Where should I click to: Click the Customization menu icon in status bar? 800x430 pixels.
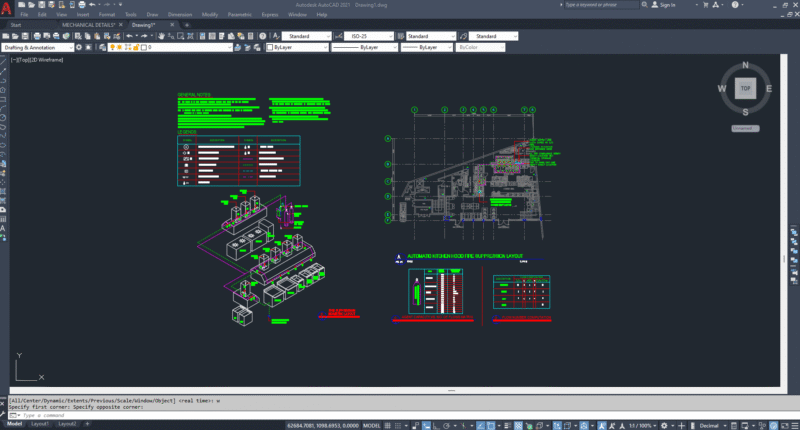pos(795,425)
